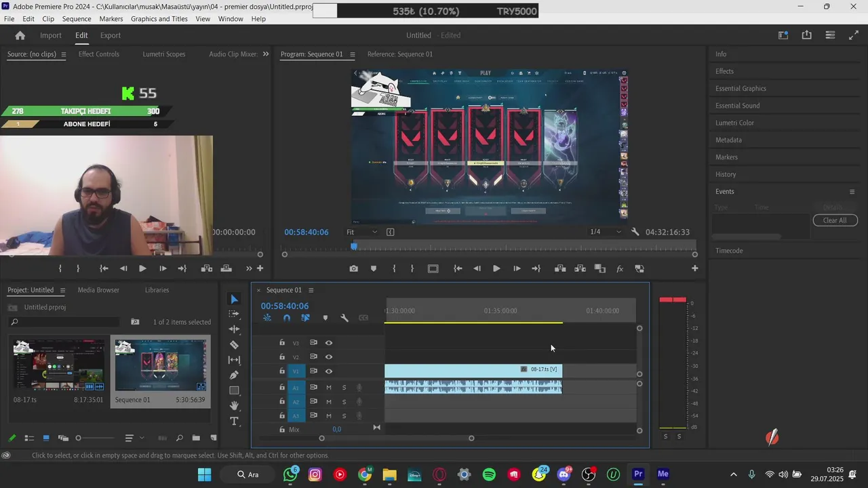Image resolution: width=868 pixels, height=488 pixels.
Task: Select the Selection tool arrow
Action: (234, 299)
